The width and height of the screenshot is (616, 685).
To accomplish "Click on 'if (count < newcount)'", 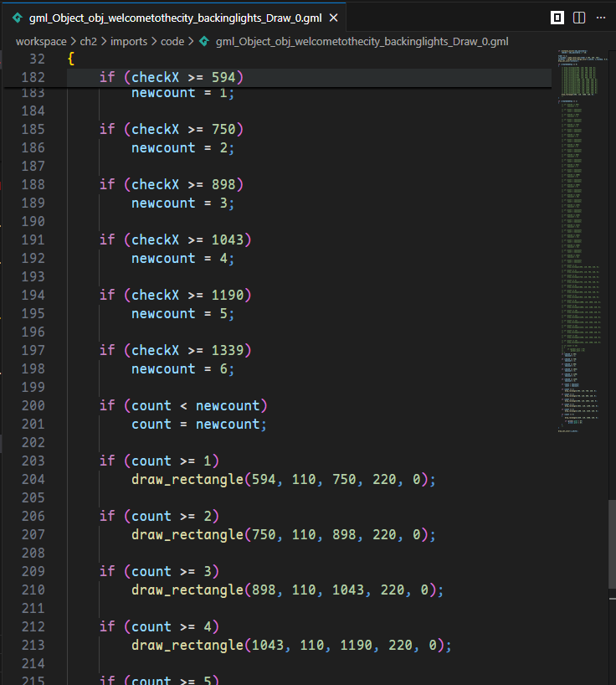I will tap(183, 406).
